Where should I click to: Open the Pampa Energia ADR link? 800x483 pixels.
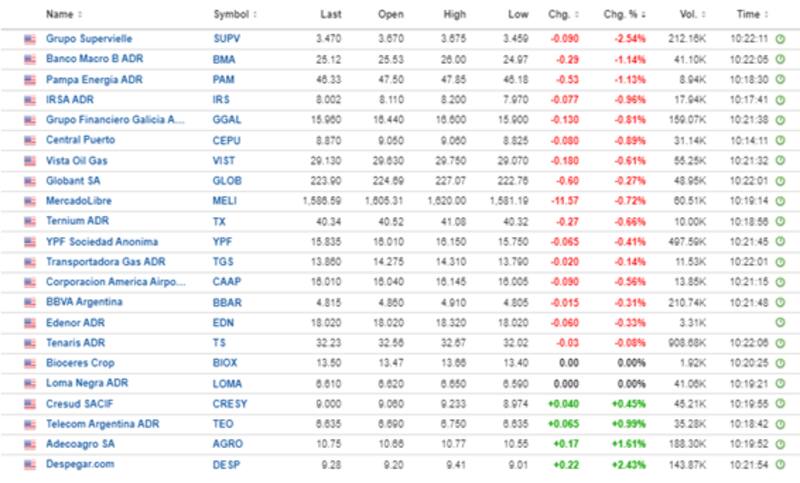94,78
